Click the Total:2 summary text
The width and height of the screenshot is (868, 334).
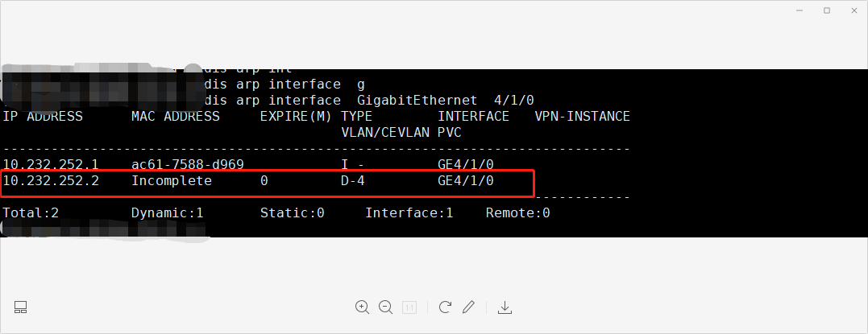pyautogui.click(x=31, y=213)
